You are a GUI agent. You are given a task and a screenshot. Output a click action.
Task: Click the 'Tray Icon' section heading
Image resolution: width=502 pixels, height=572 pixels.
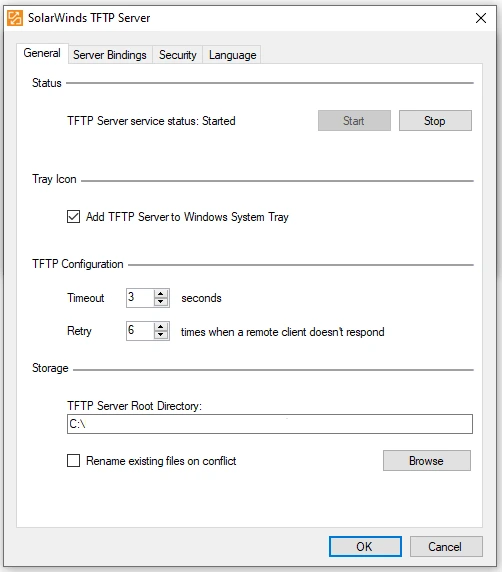[x=54, y=179]
